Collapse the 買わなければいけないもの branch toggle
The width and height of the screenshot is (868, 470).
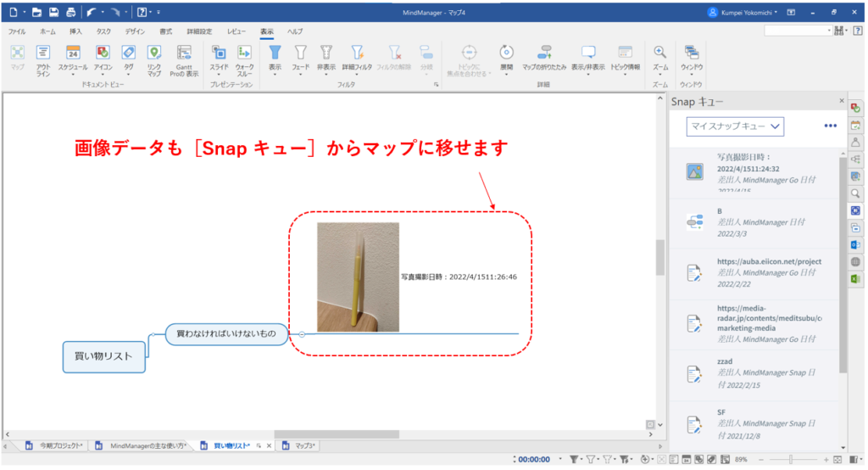[302, 334]
